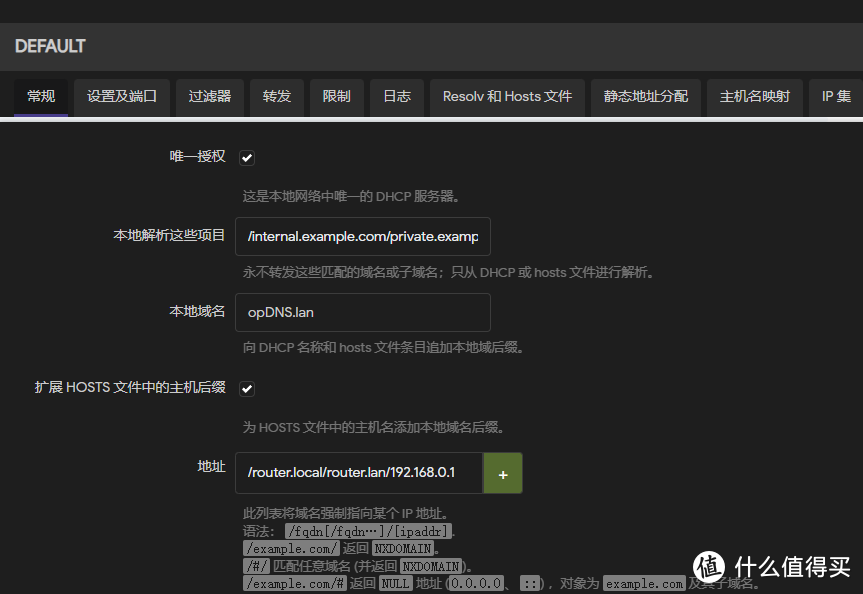Switch to the 设置及端口 tab
863x594 pixels.
point(121,97)
